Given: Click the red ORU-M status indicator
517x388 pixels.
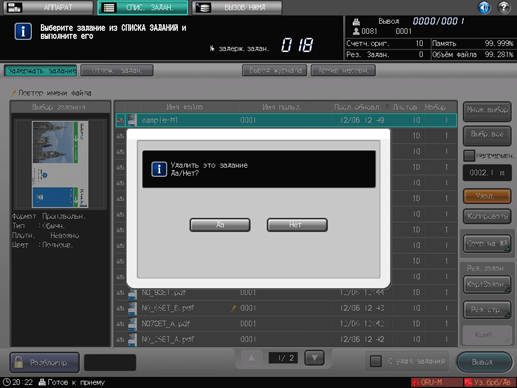Looking at the screenshot, I should (x=436, y=382).
